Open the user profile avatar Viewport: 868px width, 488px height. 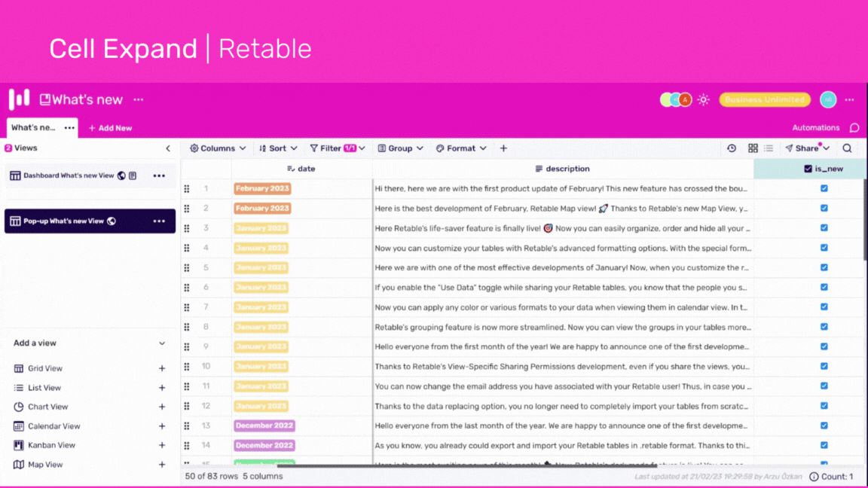pos(828,99)
